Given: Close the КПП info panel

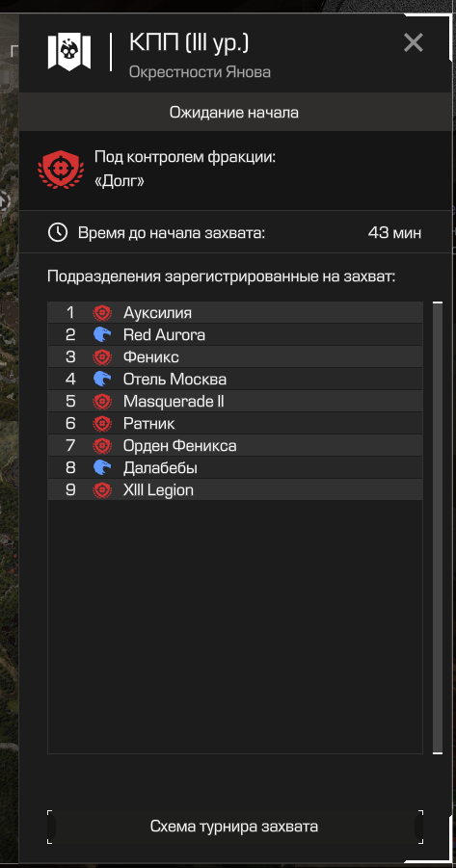Looking at the screenshot, I should click(x=414, y=42).
